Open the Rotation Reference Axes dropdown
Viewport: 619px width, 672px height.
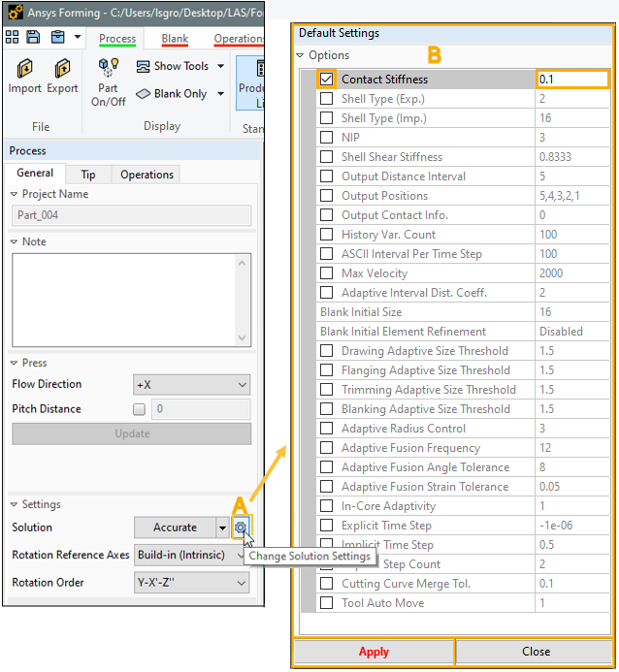(189, 555)
